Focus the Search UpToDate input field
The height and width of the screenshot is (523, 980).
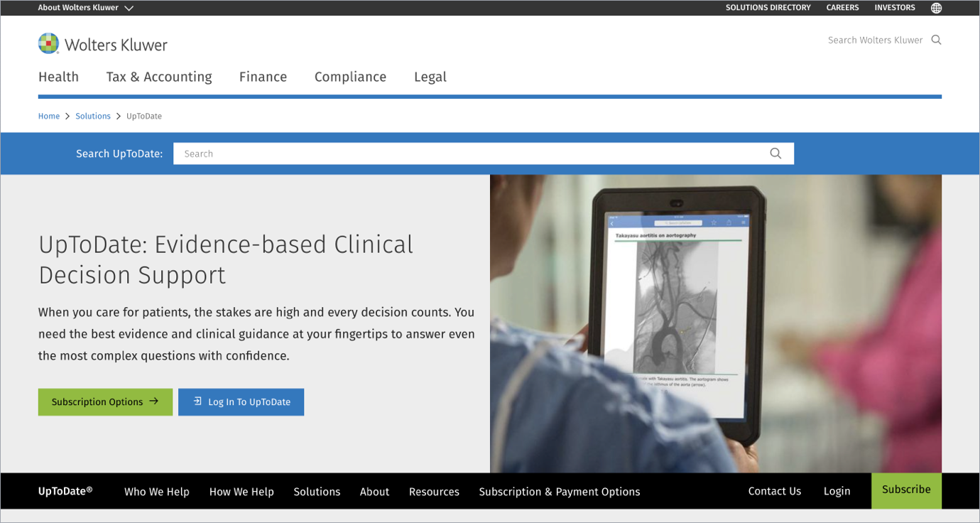coord(469,153)
